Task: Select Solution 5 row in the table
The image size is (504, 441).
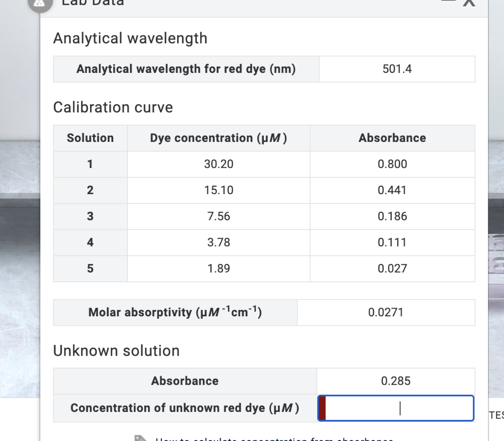Action: point(90,269)
